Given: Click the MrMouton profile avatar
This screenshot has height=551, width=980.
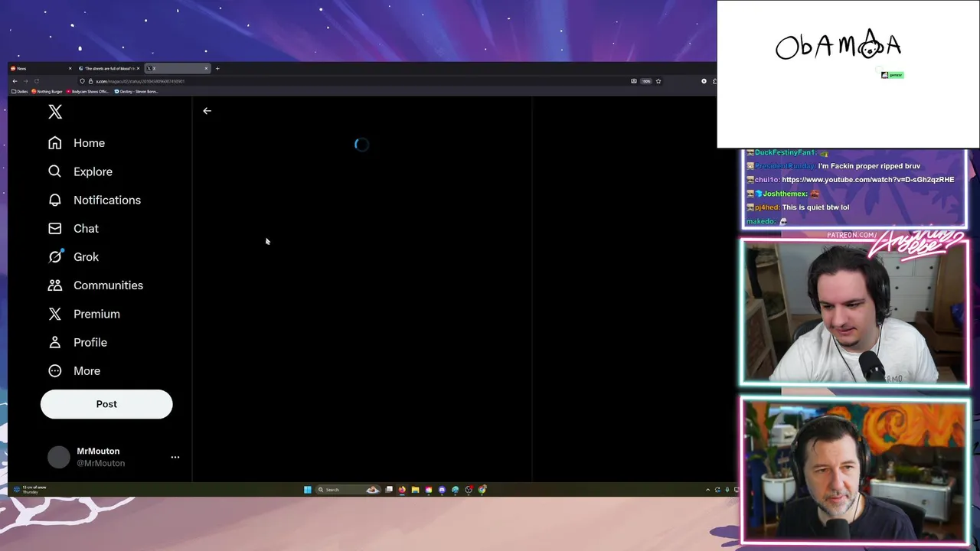Looking at the screenshot, I should (x=59, y=457).
